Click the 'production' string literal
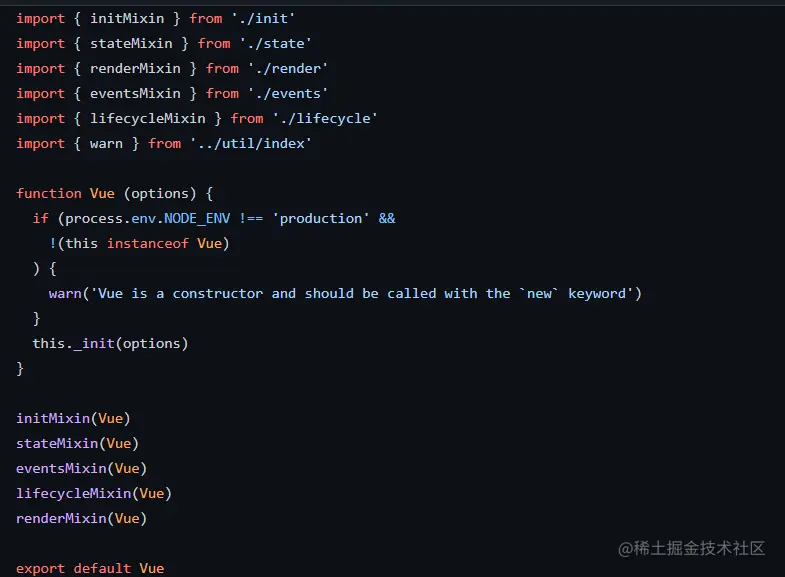The image size is (785, 577). click(x=321, y=219)
